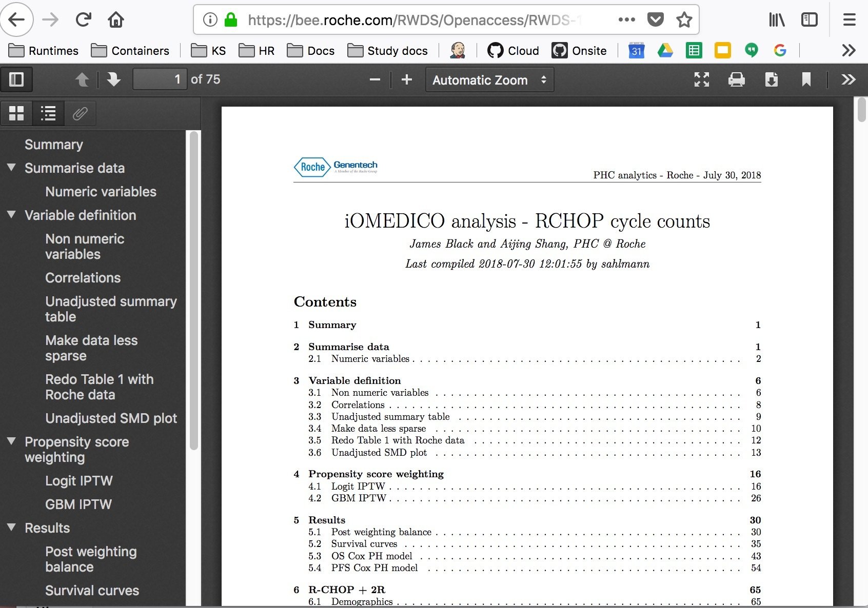Viewport: 868px width, 608px height.
Task: Show page thumbnails in sidebar
Action: [x=16, y=113]
